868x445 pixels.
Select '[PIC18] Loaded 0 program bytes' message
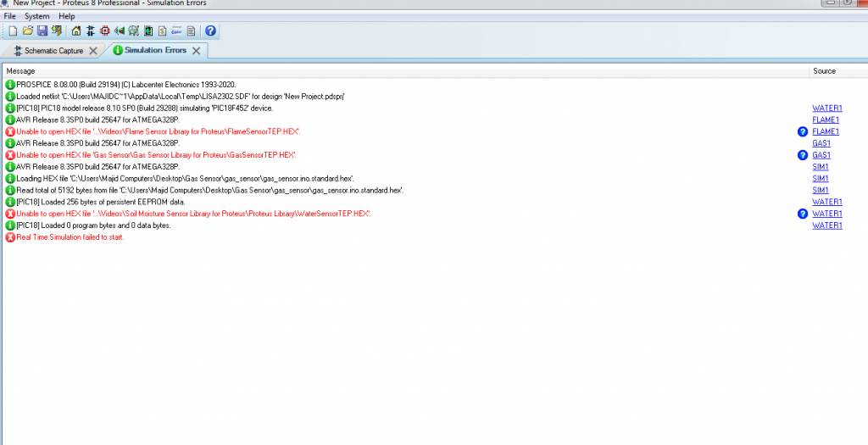point(93,225)
